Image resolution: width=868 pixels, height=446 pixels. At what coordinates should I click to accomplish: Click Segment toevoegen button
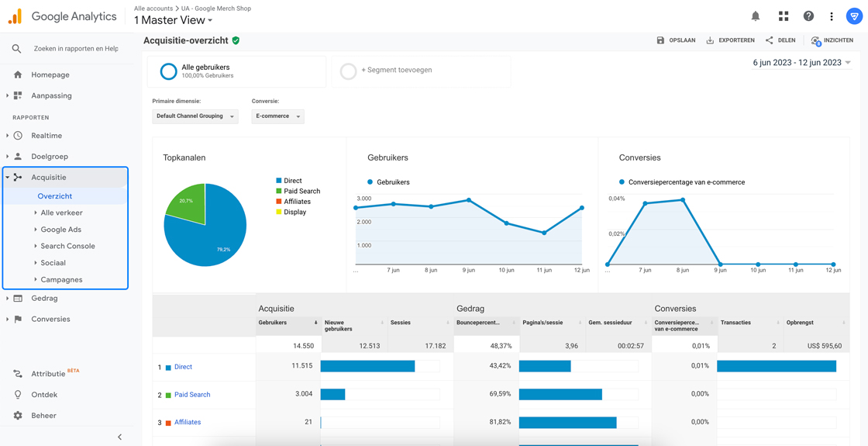(396, 71)
